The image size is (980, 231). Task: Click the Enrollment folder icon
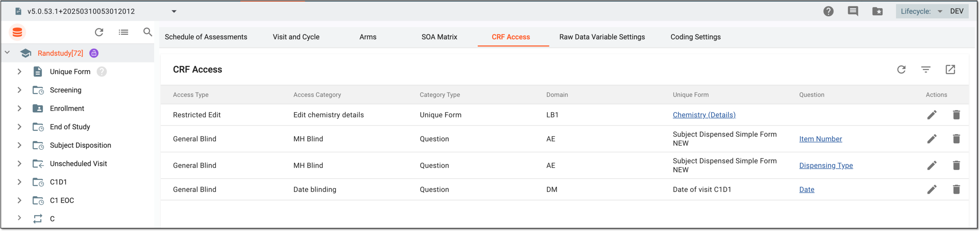click(38, 109)
